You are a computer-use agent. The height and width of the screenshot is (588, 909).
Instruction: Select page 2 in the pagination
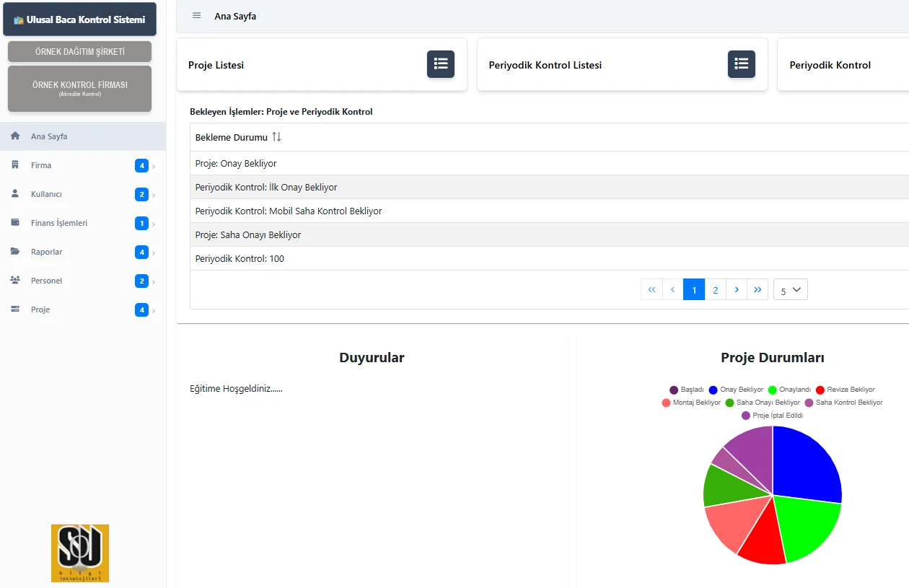(715, 289)
